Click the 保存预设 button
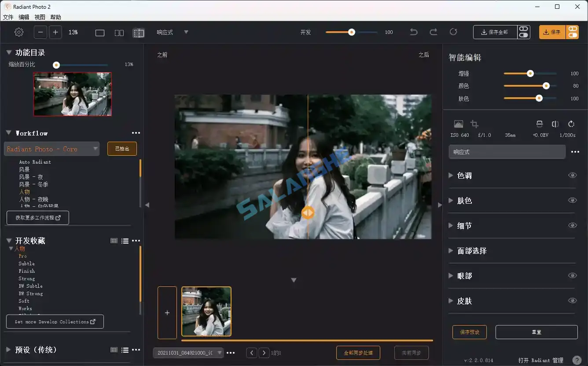Image resolution: width=588 pixels, height=366 pixels. pyautogui.click(x=469, y=332)
